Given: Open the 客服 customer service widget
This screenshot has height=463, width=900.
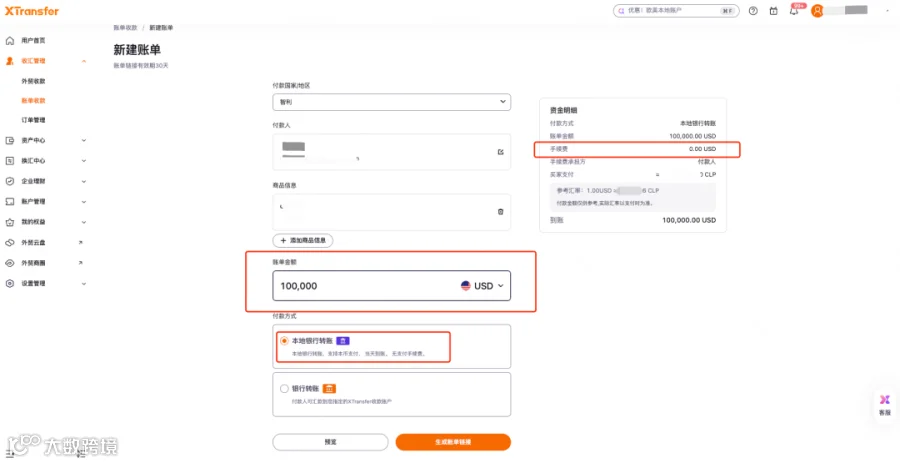Looking at the screenshot, I should pos(885,405).
